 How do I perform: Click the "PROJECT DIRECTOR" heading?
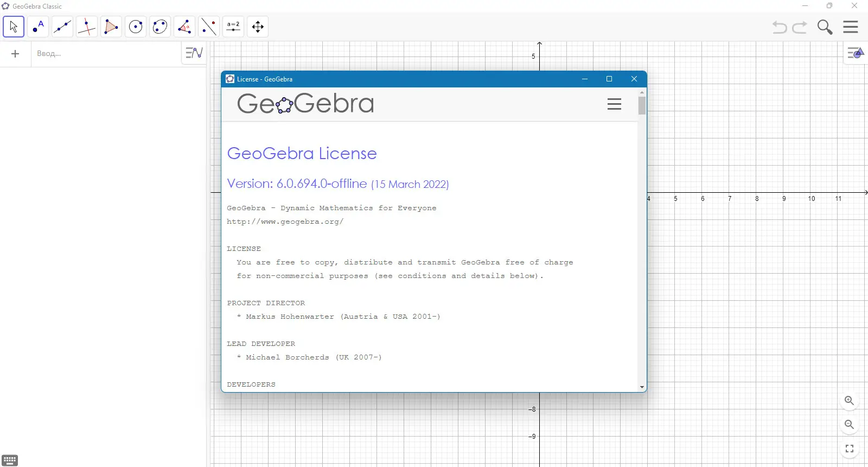[266, 303]
